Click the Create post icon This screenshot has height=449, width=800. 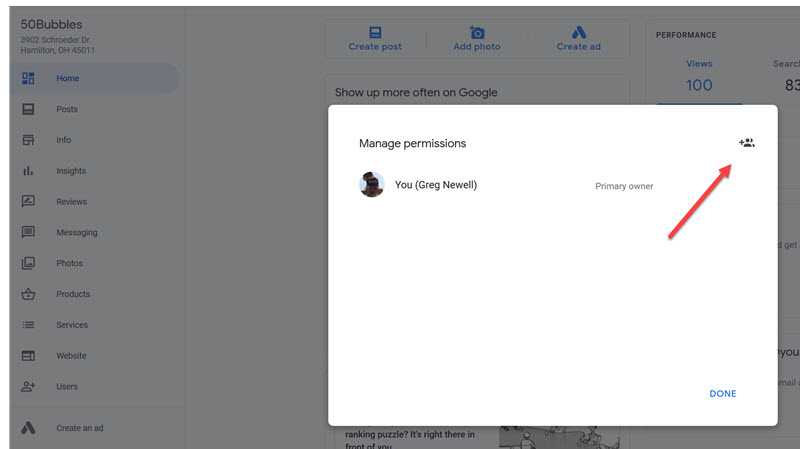pyautogui.click(x=375, y=33)
